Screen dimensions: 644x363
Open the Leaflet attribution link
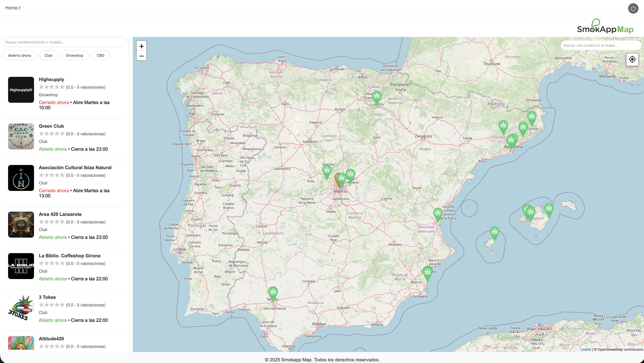[586, 349]
